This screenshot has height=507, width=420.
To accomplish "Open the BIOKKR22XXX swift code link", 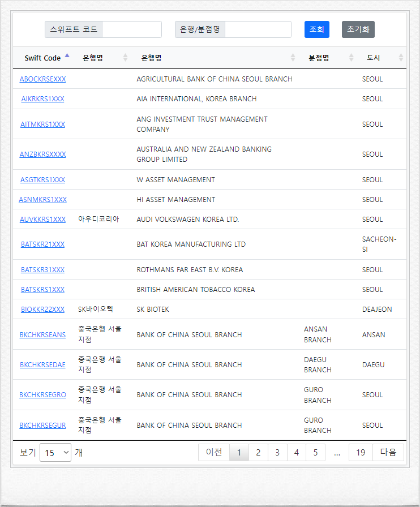I will (x=42, y=309).
